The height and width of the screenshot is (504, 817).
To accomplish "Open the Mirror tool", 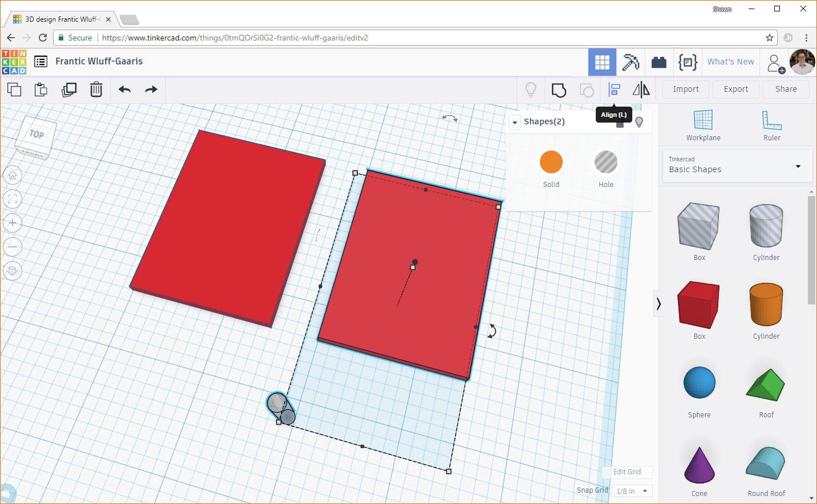I will click(641, 90).
